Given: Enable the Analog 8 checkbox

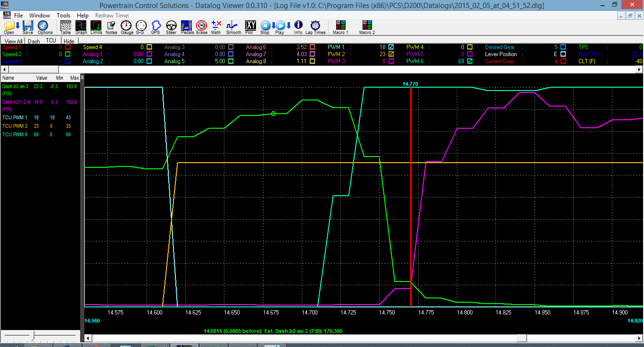Looking at the screenshot, I should (x=312, y=61).
